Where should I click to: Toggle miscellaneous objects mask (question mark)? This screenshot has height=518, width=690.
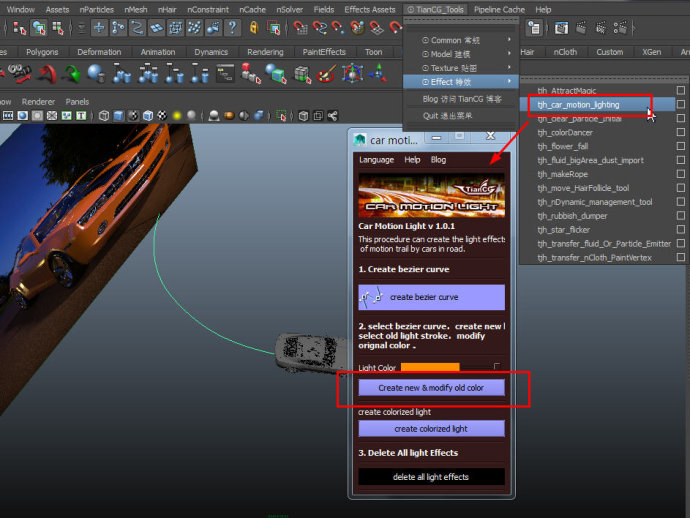[x=232, y=28]
